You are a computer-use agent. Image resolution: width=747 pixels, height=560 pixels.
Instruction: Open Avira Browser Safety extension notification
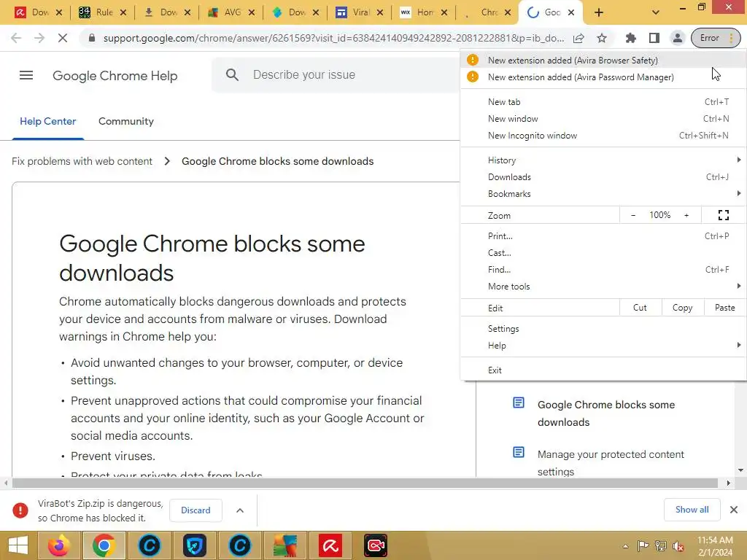click(x=603, y=60)
